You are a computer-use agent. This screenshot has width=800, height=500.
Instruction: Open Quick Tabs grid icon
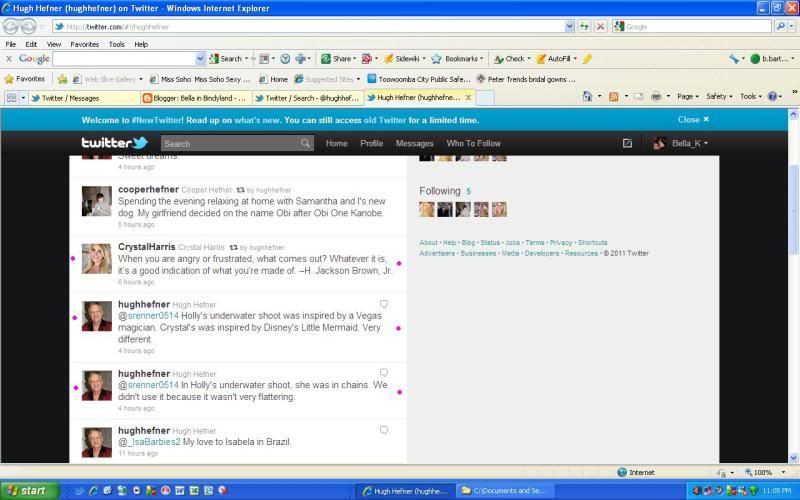11,97
